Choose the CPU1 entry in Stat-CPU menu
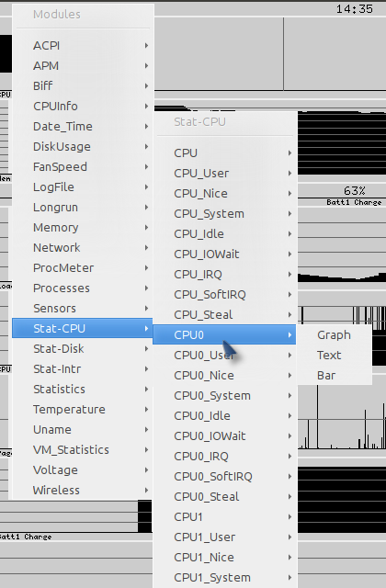Screen dimensions: 386x588 coord(224,517)
